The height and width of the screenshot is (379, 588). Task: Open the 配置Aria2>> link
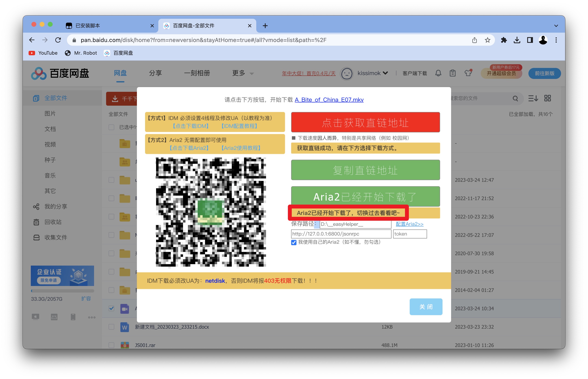point(409,224)
